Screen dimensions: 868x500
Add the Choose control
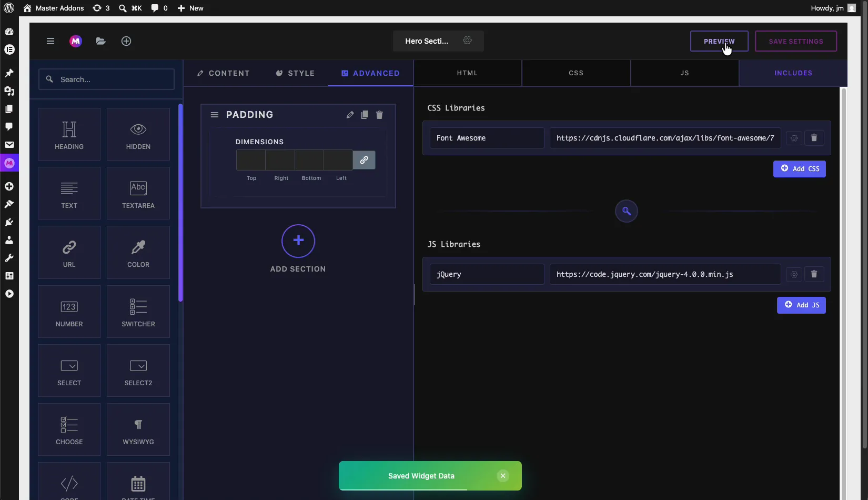point(69,429)
